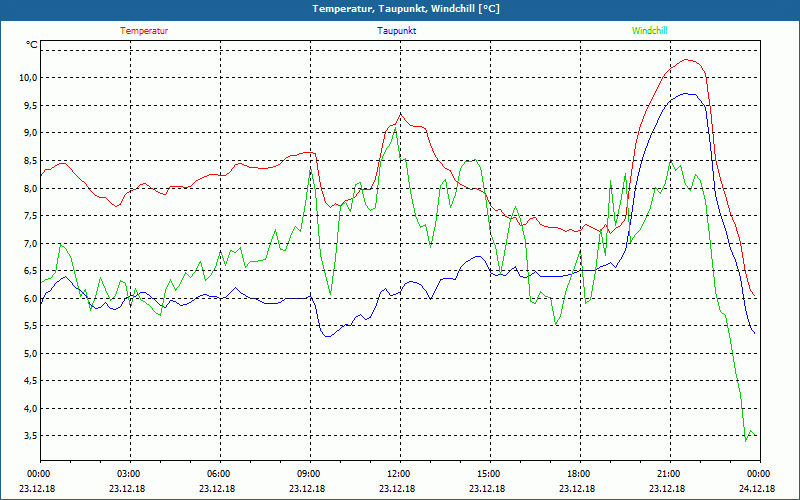
Task: Click the 8,0 y-axis value
Action: click(x=30, y=188)
